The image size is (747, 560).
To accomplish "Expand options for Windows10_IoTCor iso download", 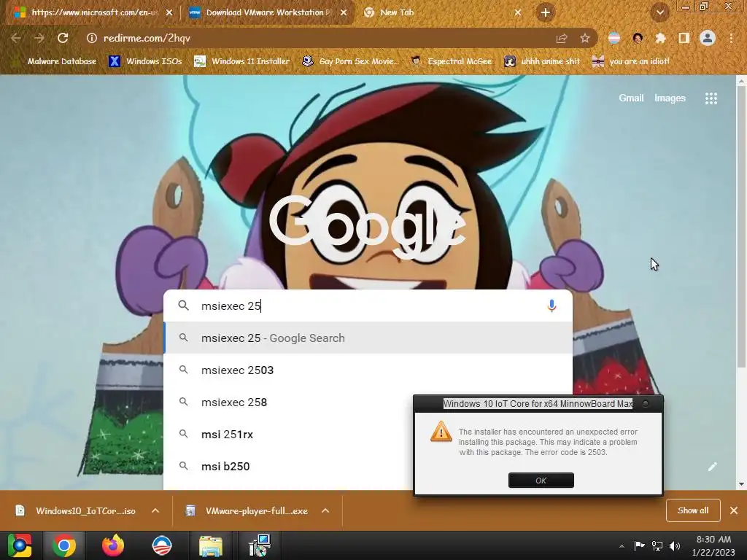I will [x=155, y=510].
